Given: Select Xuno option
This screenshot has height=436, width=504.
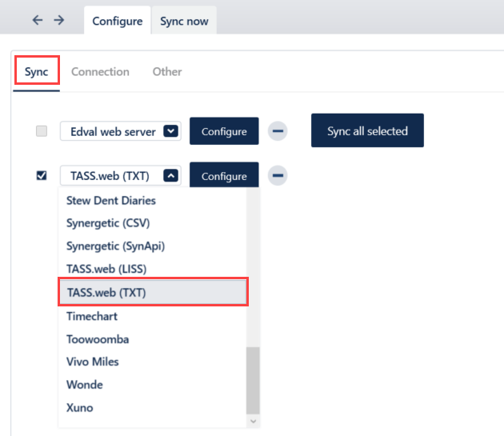Looking at the screenshot, I should click(152, 408).
